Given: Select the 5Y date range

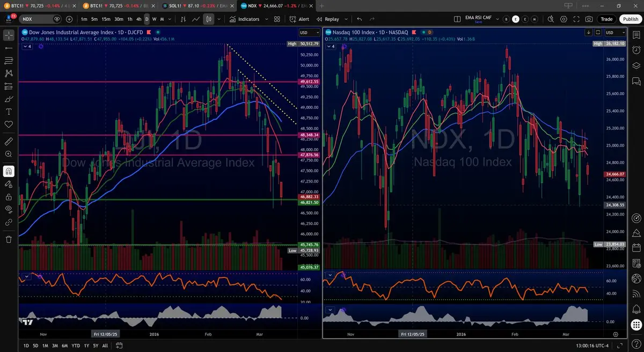Looking at the screenshot, I should [x=95, y=346].
